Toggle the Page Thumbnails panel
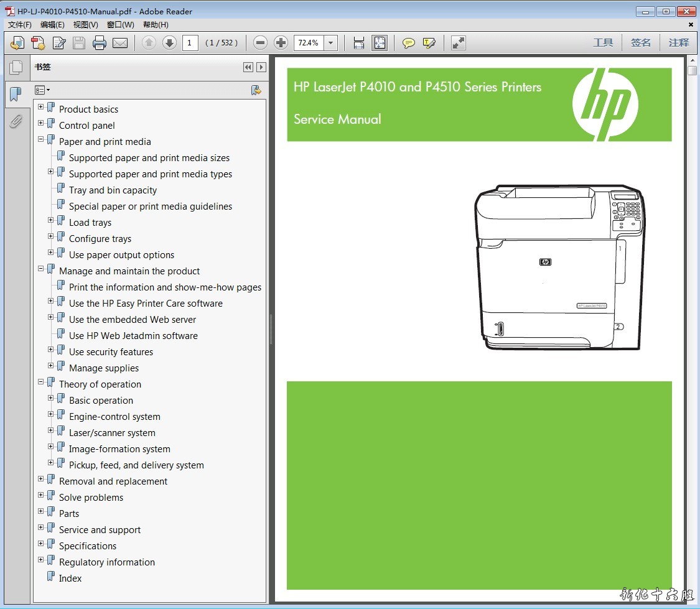The image size is (700, 609). [16, 68]
